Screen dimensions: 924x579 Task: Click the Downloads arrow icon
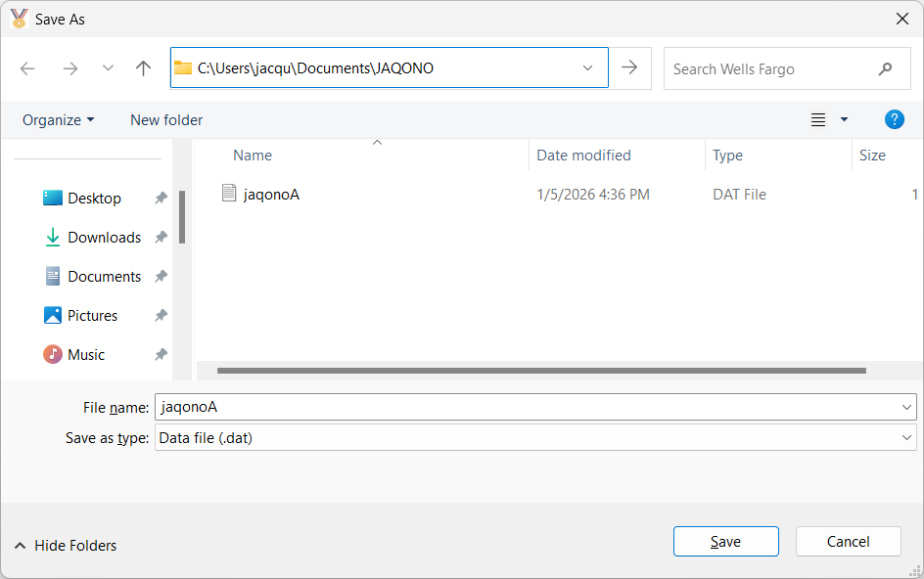pos(53,237)
